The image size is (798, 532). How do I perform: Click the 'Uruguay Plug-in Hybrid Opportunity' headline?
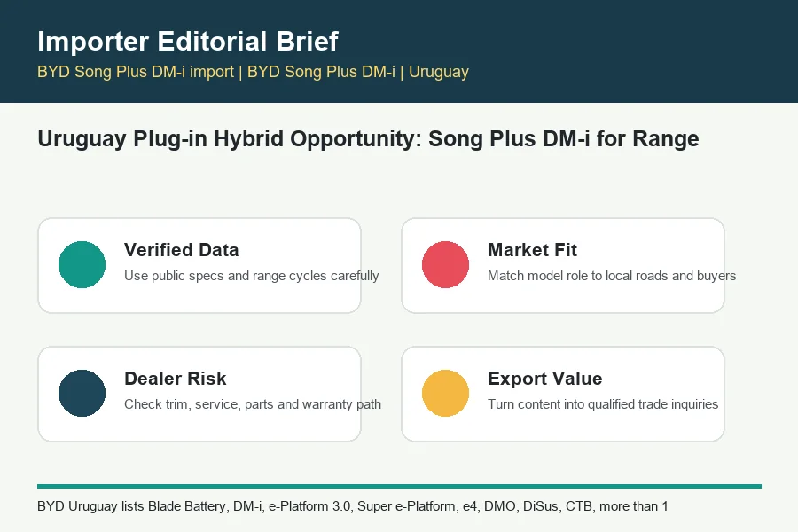(368, 138)
